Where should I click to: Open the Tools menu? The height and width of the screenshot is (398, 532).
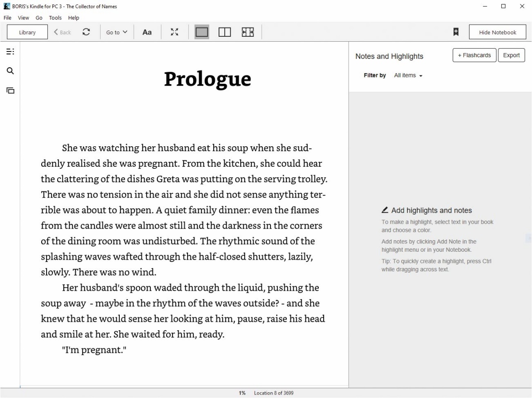pos(55,18)
